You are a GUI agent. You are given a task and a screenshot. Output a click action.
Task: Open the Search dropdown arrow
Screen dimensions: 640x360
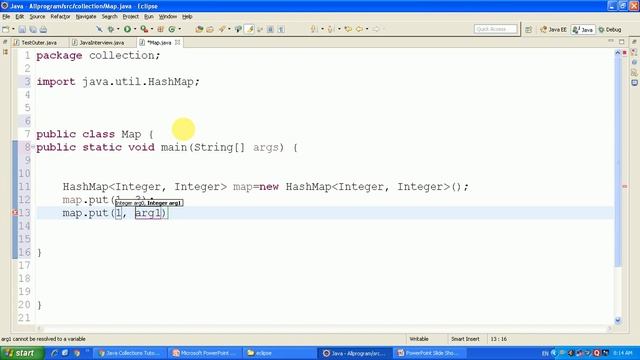click(x=229, y=29)
